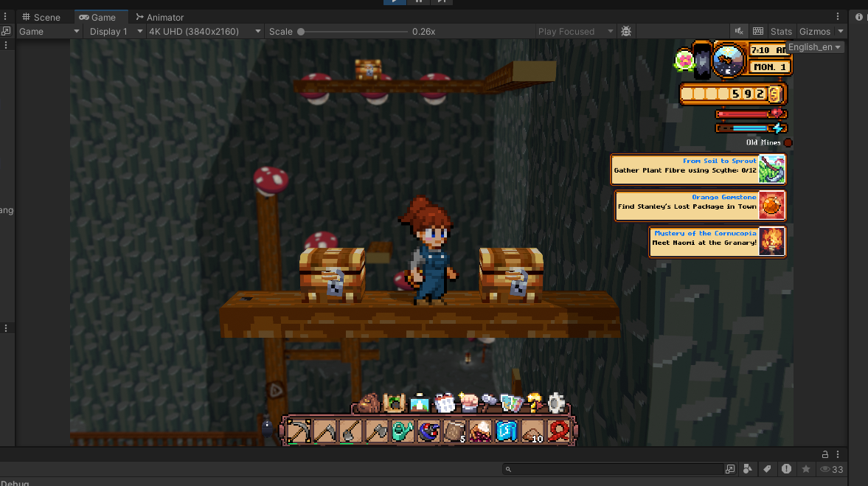Open the English_en language dropdown

(814, 47)
